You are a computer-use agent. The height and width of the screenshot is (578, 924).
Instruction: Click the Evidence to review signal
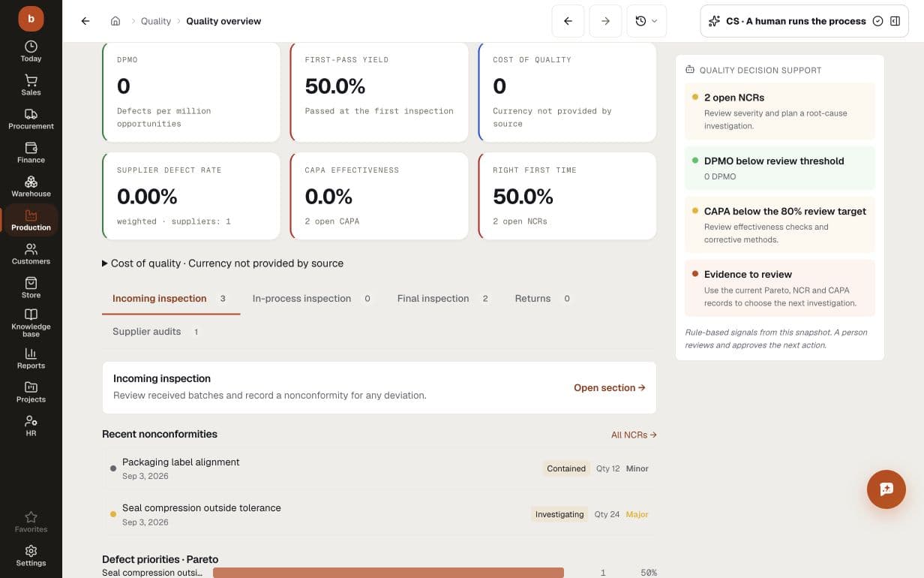pyautogui.click(x=780, y=288)
